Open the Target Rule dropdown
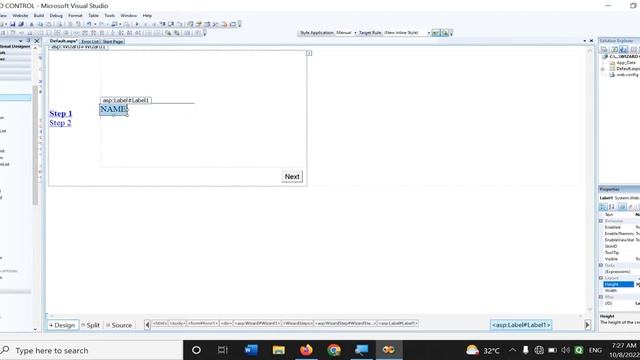The image size is (640, 360). pyautogui.click(x=429, y=33)
